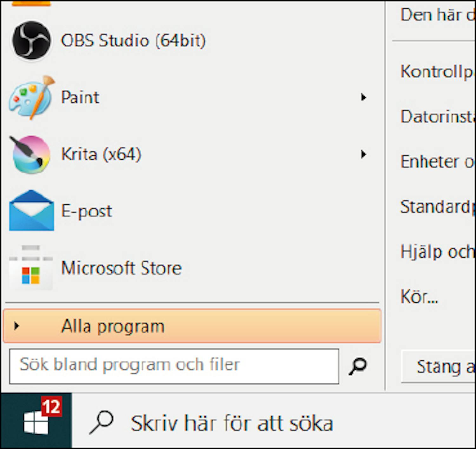The height and width of the screenshot is (449, 476).
Task: Click the taskbar search magnifier icon
Action: pos(102,422)
